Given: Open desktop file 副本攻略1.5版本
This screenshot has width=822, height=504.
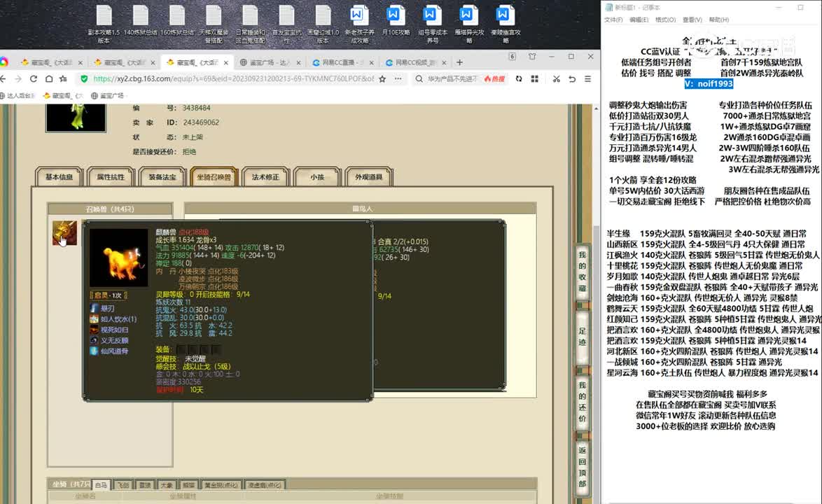Looking at the screenshot, I should pos(104,24).
